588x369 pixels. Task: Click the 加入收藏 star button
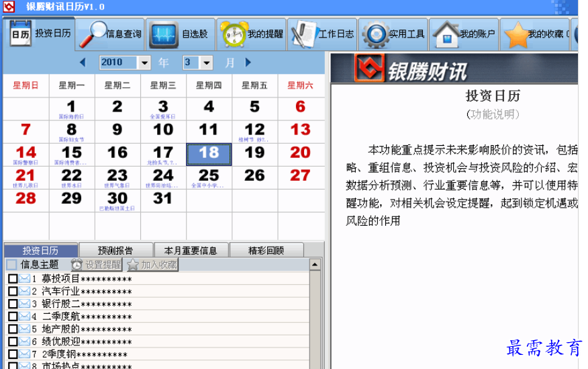[152, 265]
